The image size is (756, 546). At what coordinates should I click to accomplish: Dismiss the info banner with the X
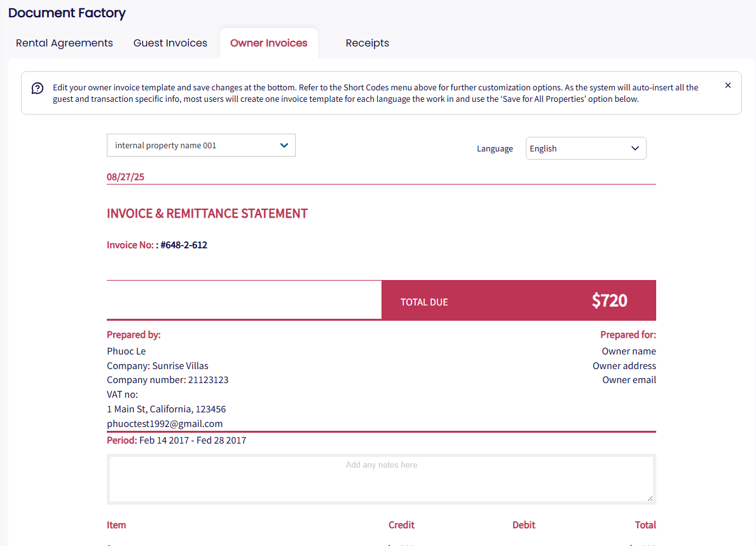(728, 85)
